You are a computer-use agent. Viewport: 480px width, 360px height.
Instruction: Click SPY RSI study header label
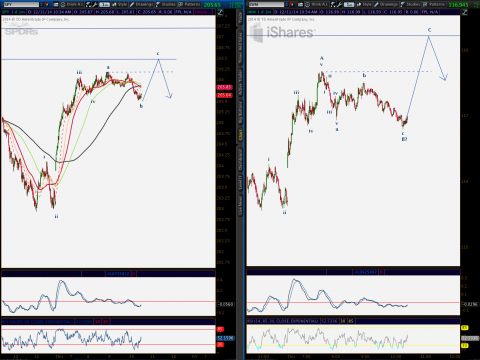coord(38,322)
